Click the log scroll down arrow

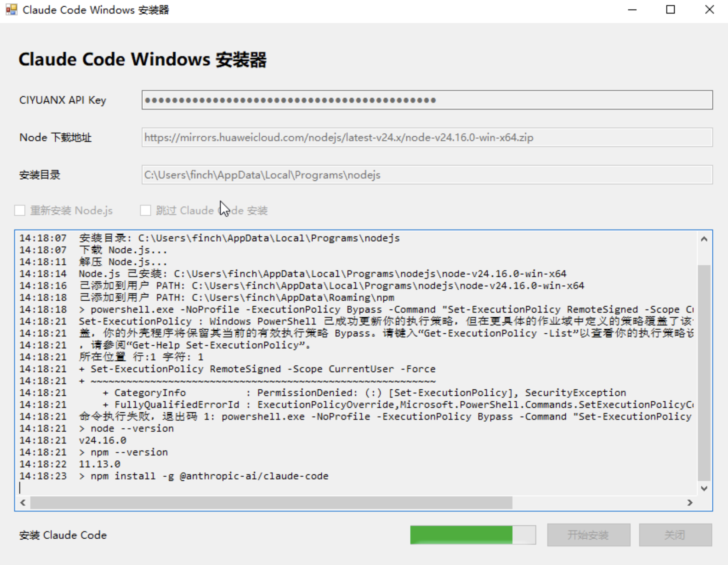pyautogui.click(x=704, y=489)
